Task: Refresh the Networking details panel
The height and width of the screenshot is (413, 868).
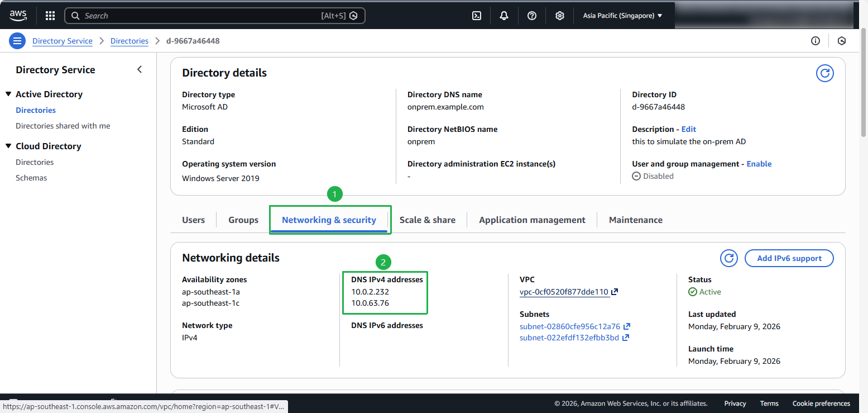Action: pos(728,258)
